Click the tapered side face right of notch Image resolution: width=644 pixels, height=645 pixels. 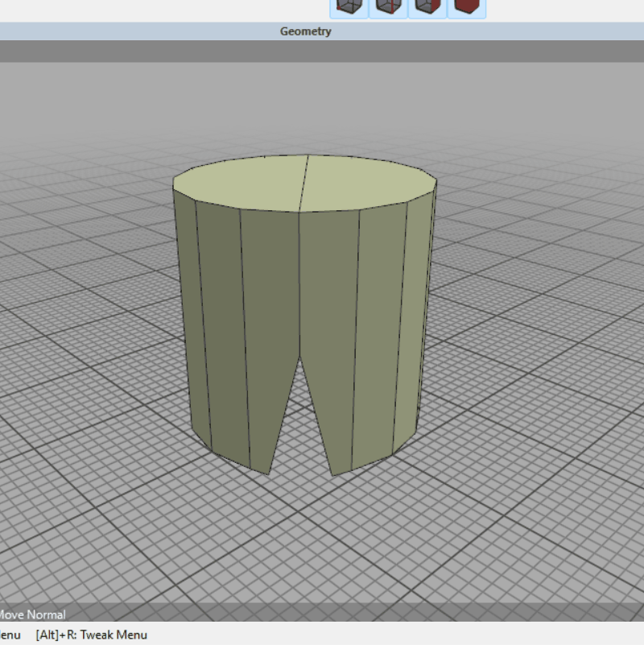[328, 329]
